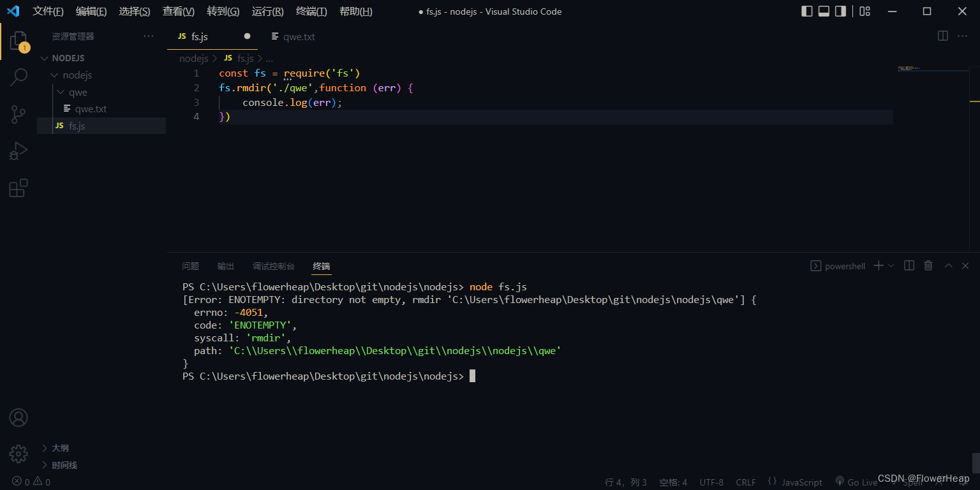980x490 pixels.
Task: Switch to 输出 panel tab
Action: (x=226, y=266)
